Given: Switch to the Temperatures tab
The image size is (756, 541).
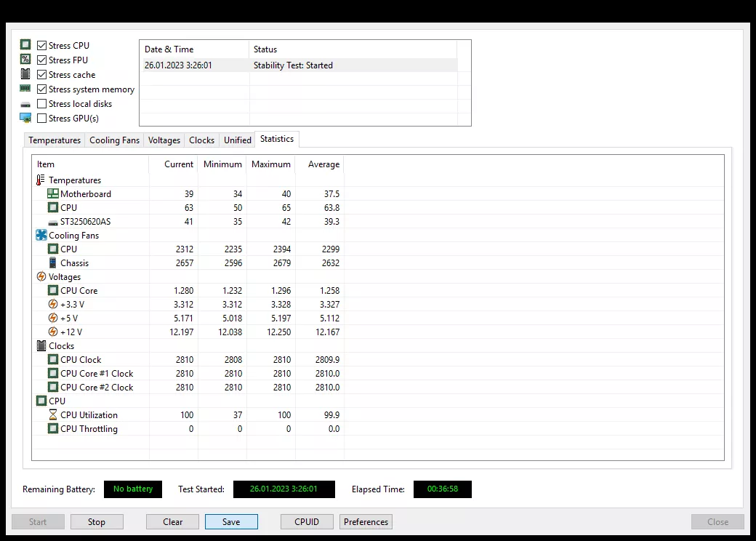Looking at the screenshot, I should tap(55, 140).
